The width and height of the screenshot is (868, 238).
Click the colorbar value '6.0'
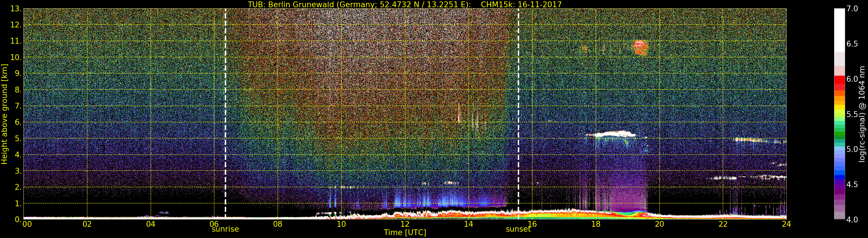(x=852, y=79)
